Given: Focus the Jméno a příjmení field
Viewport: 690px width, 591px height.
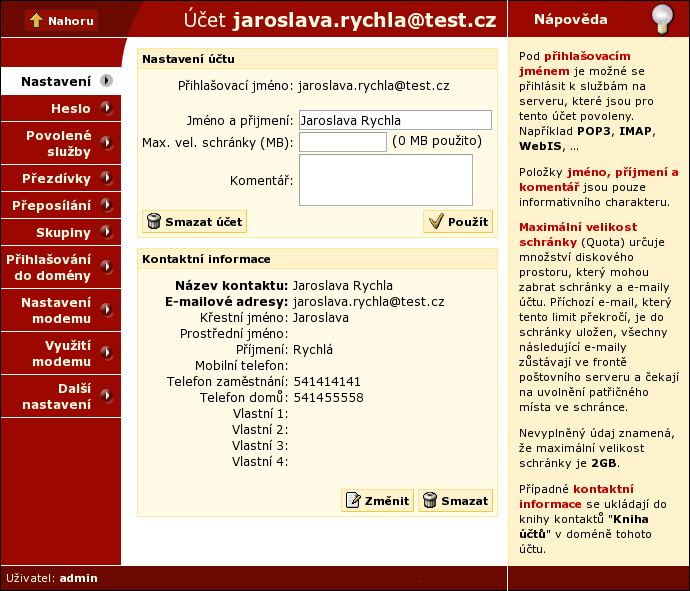Looking at the screenshot, I should pos(395,120).
